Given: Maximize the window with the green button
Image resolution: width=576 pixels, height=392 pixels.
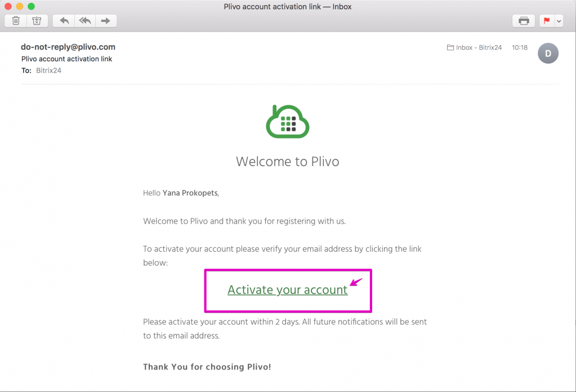Looking at the screenshot, I should (31, 6).
